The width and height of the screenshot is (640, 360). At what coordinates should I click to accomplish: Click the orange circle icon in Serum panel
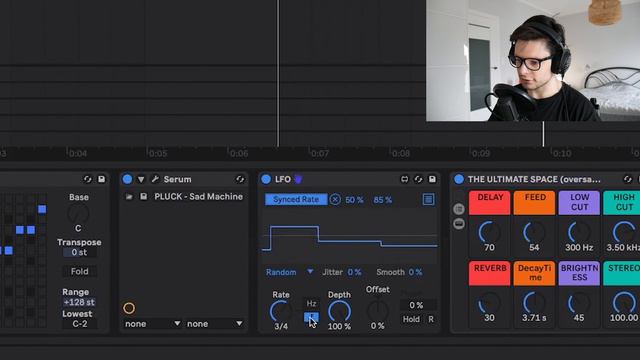129,308
